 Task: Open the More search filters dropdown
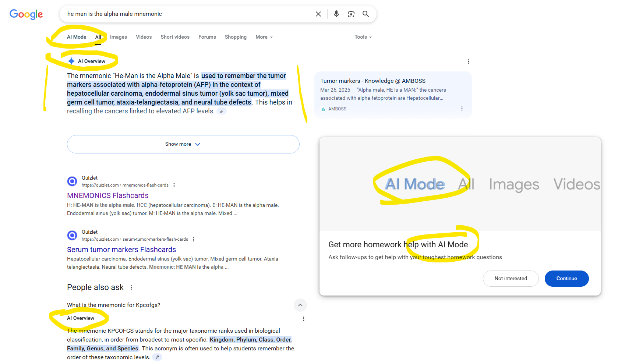264,37
